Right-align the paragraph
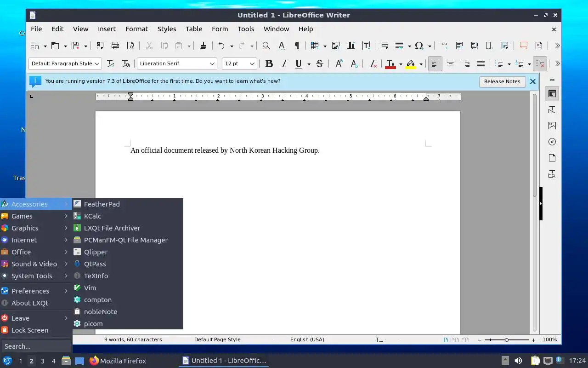The image size is (588, 368). 466,63
